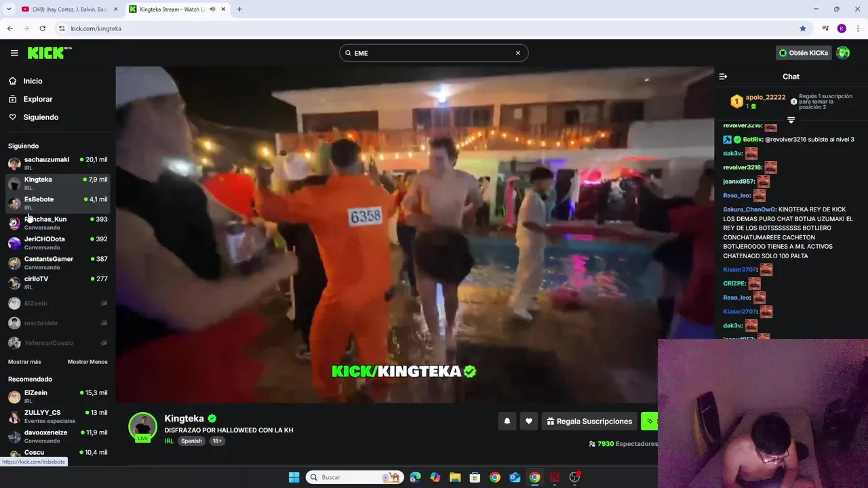The height and width of the screenshot is (488, 868).
Task: View site information icon
Action: point(62,28)
